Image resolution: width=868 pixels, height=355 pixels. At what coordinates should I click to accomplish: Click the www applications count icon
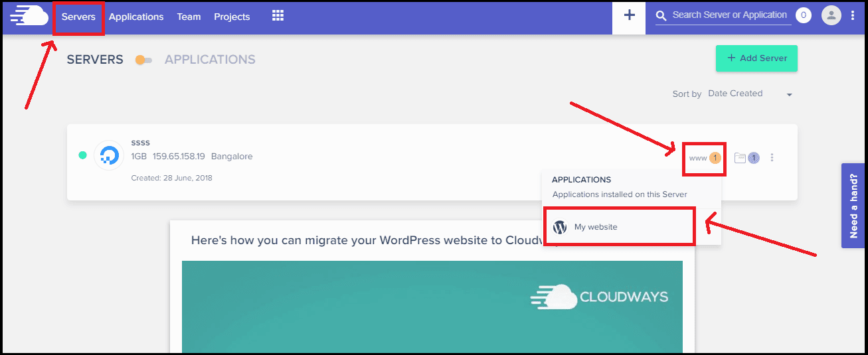pyautogui.click(x=705, y=158)
